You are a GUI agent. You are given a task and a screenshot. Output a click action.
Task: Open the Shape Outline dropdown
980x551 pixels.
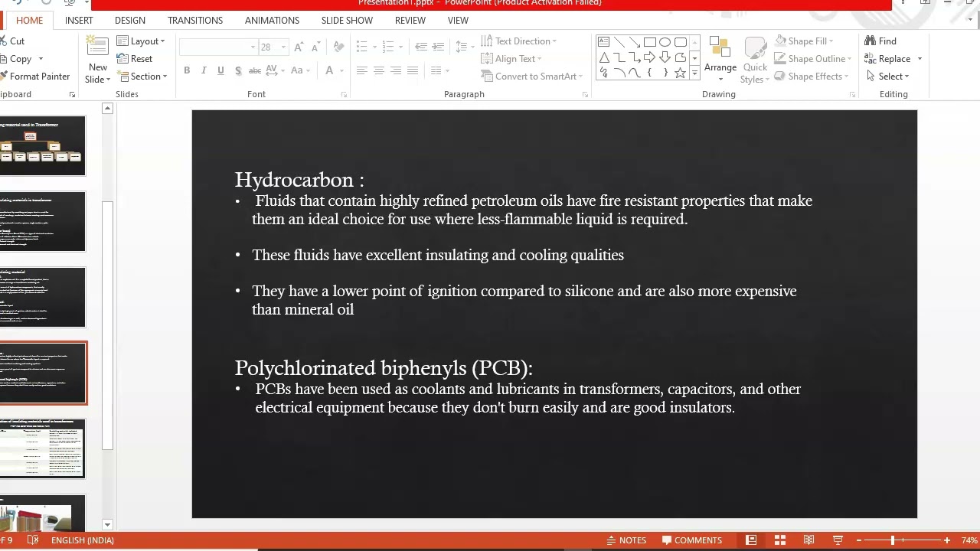click(x=813, y=59)
